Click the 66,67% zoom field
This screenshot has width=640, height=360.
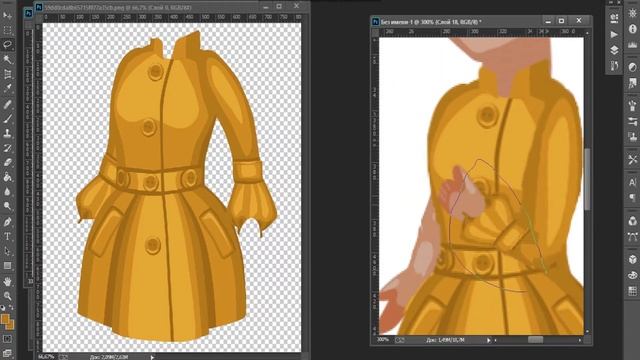pyautogui.click(x=46, y=357)
